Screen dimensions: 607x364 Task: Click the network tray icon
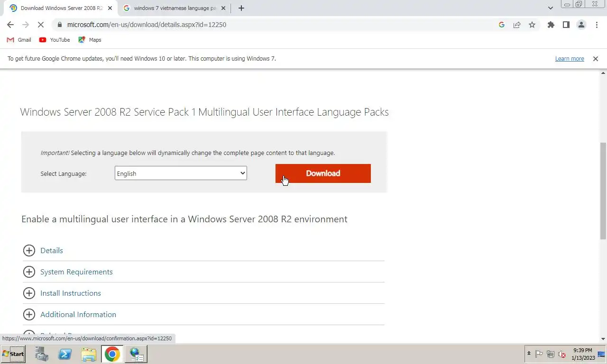point(551,354)
